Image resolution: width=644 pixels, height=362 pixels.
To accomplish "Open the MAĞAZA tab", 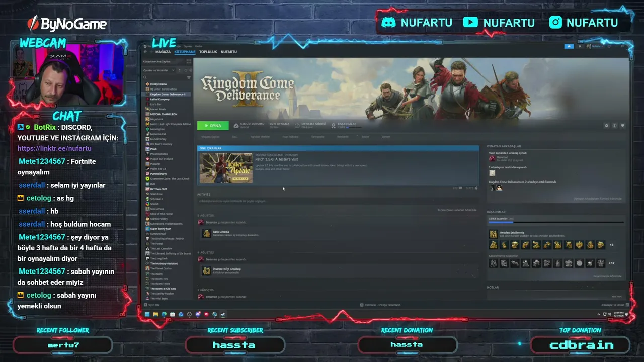I will pos(163,52).
